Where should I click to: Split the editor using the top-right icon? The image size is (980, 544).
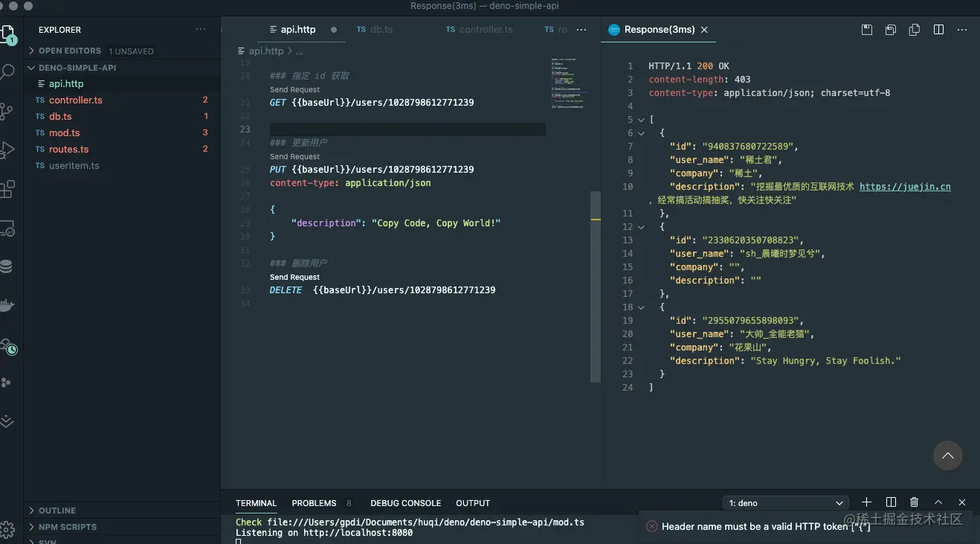click(938, 29)
